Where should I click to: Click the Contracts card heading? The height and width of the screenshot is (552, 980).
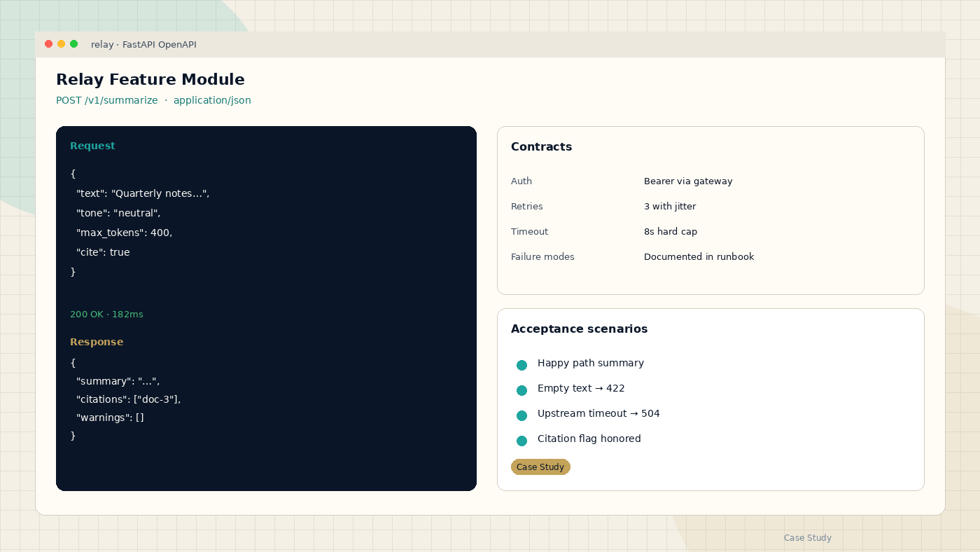click(x=542, y=146)
